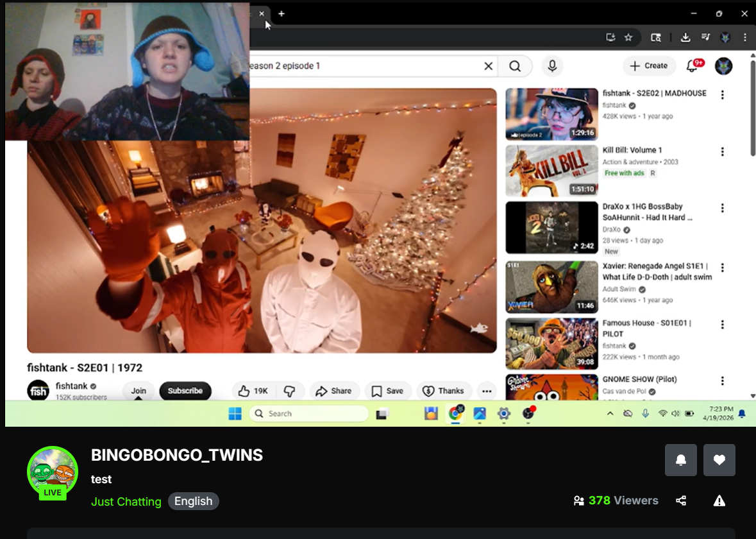Share the fishtank S2E01 video
Viewport: 756px width, 539px height.
click(x=333, y=391)
